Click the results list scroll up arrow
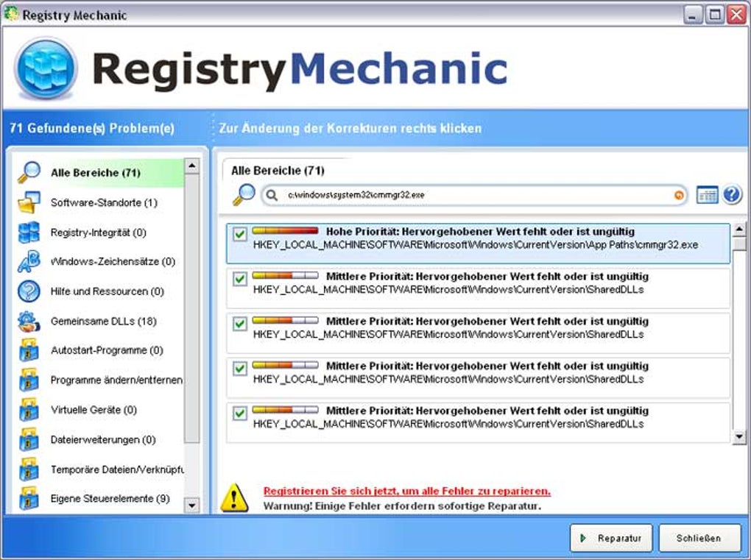751x560 pixels. pos(739,231)
